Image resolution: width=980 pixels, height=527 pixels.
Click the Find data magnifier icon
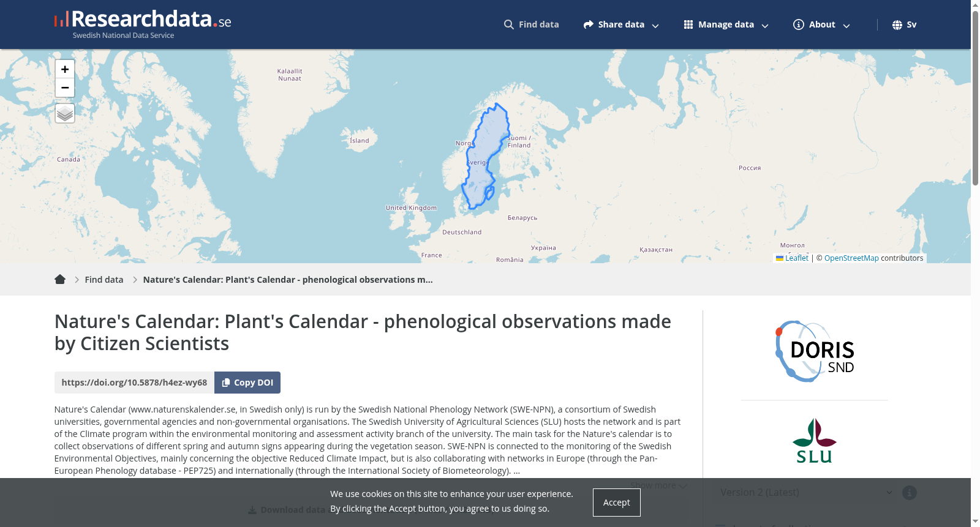[509, 24]
